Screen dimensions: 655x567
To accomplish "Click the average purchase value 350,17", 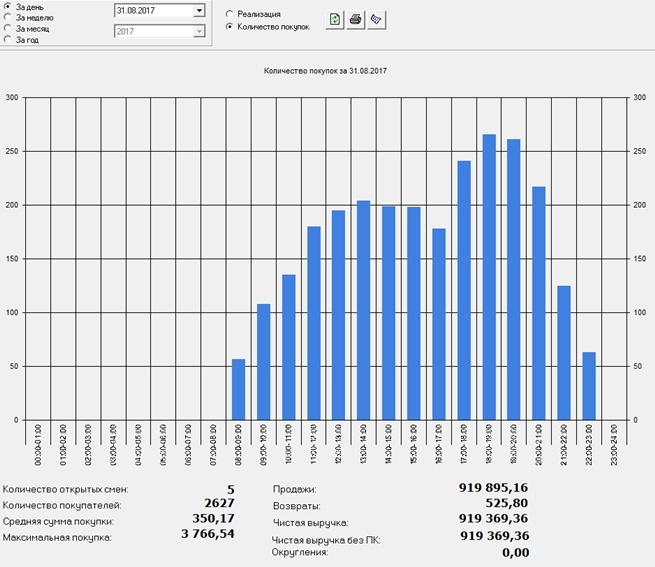I will 213,519.
